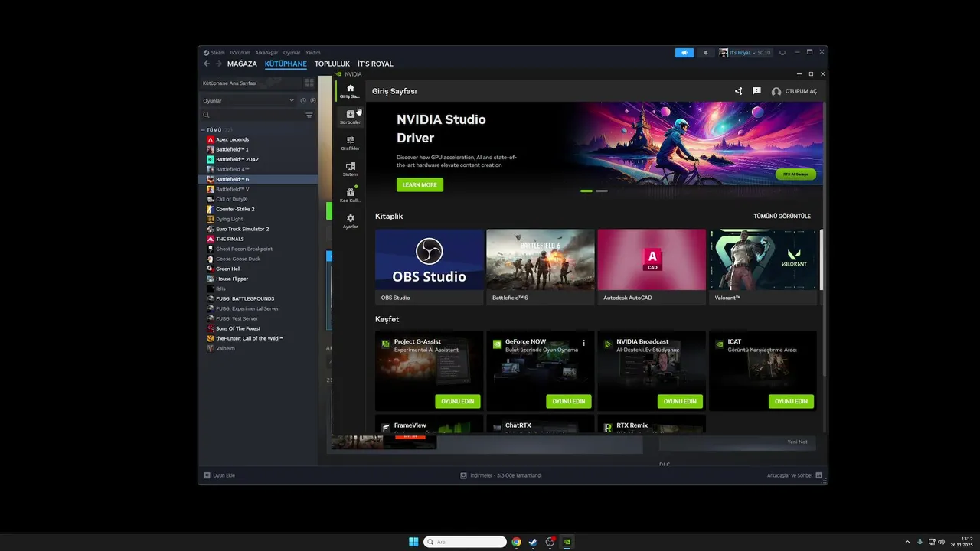Open the ChatRTX card
The image size is (980, 551).
(x=541, y=424)
